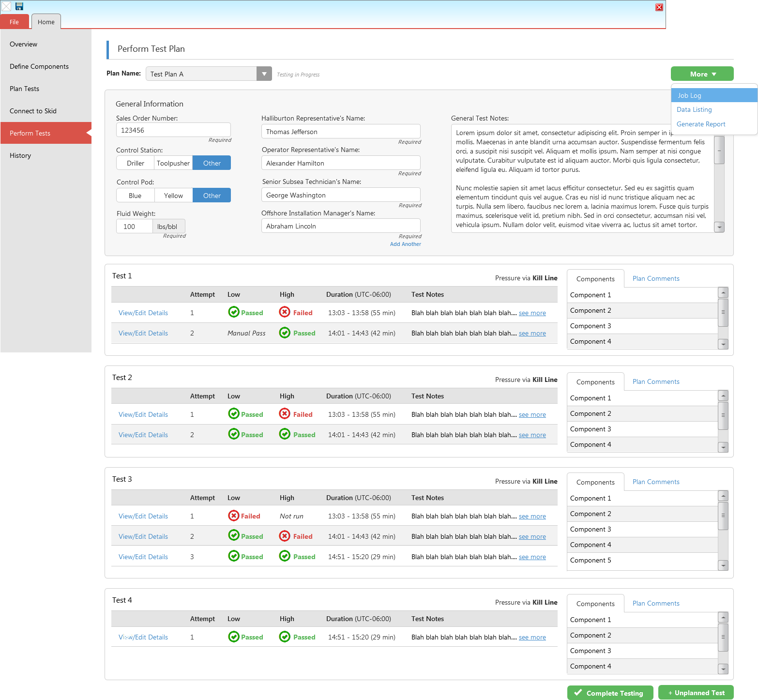Click the Failed icon in Test 2 attempt 1 High
This screenshot has height=700, width=758.
[285, 414]
